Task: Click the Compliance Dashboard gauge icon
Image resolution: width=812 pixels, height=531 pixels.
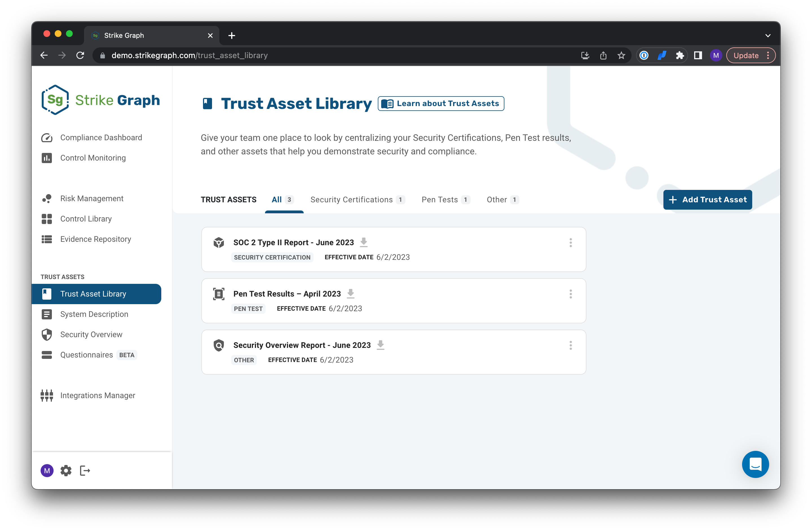Action: coord(47,138)
